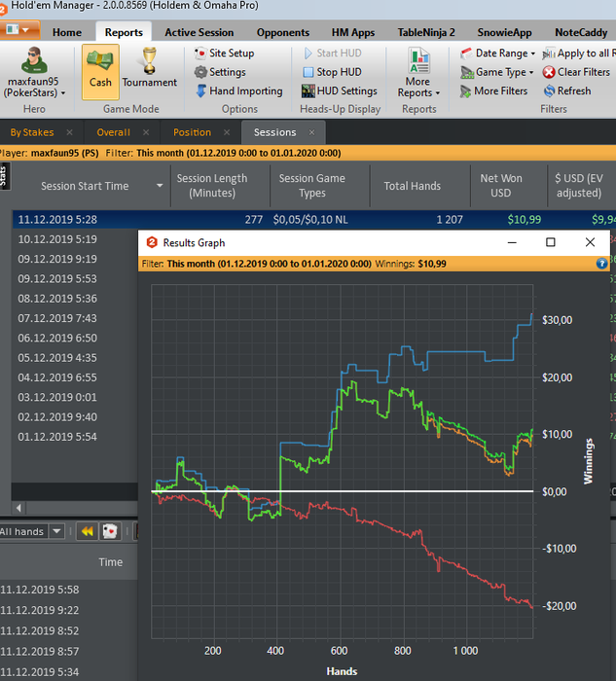616x681 pixels.
Task: Sort by $ USD (EV adjusted) column
Action: coord(579,186)
